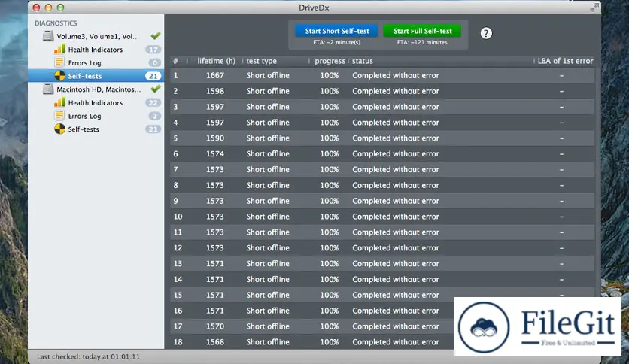Click lifetime value 1568 in row 18

(215, 342)
